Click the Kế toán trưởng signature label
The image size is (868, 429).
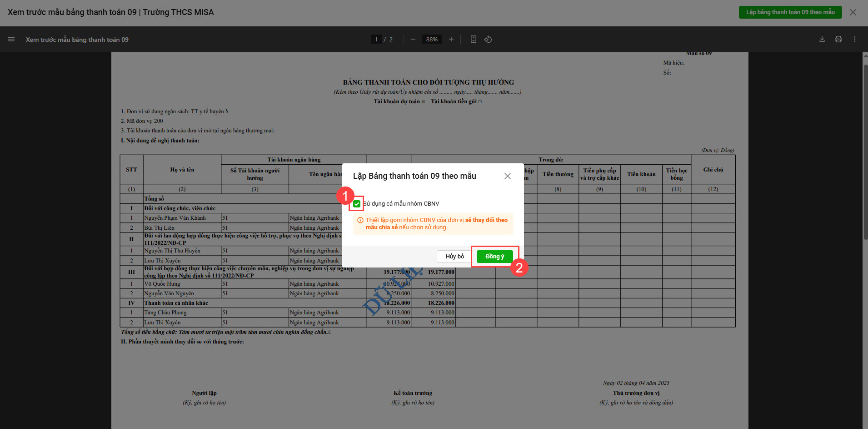(x=413, y=393)
